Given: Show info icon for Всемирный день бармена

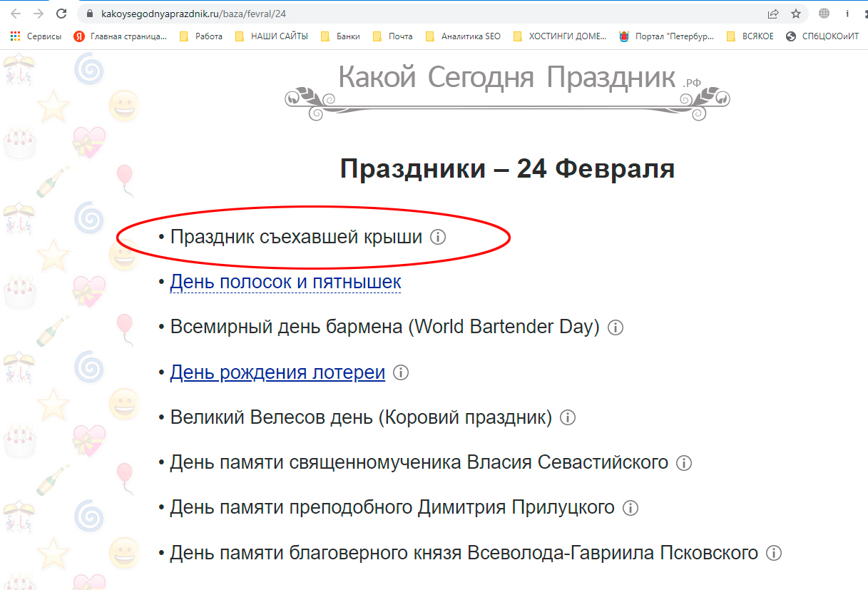Looking at the screenshot, I should (615, 327).
